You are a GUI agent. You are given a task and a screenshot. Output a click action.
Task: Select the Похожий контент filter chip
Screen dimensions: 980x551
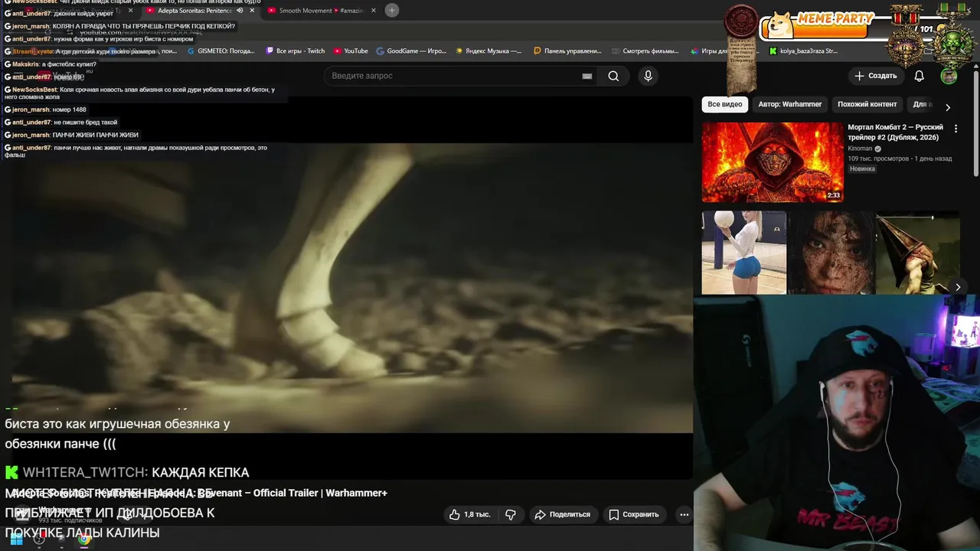867,104
